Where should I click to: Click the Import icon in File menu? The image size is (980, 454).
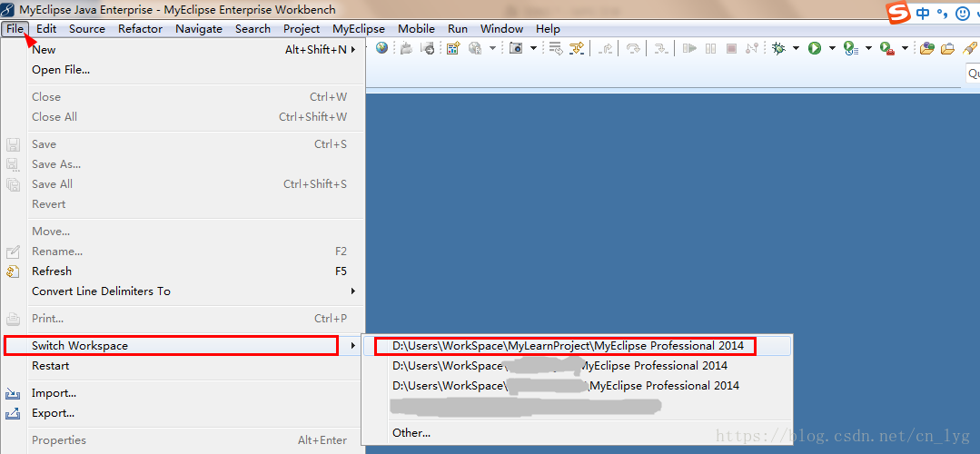click(13, 393)
